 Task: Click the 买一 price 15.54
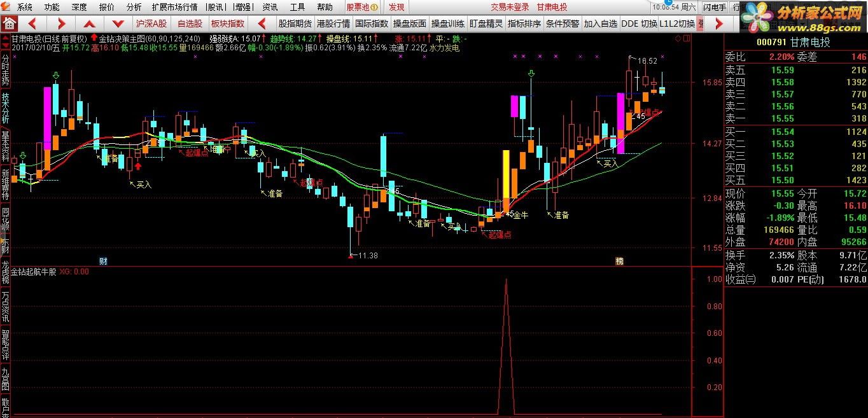click(783, 132)
